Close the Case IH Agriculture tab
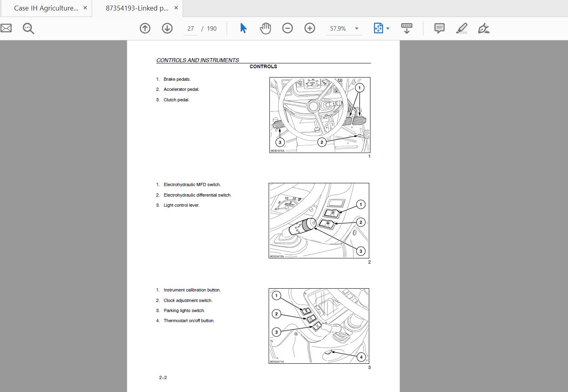Image resolution: width=568 pixels, height=392 pixels. click(85, 8)
